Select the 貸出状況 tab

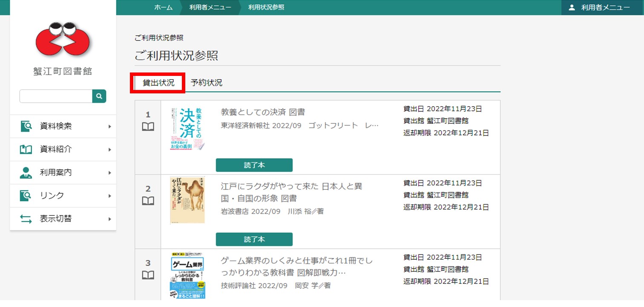pos(158,83)
